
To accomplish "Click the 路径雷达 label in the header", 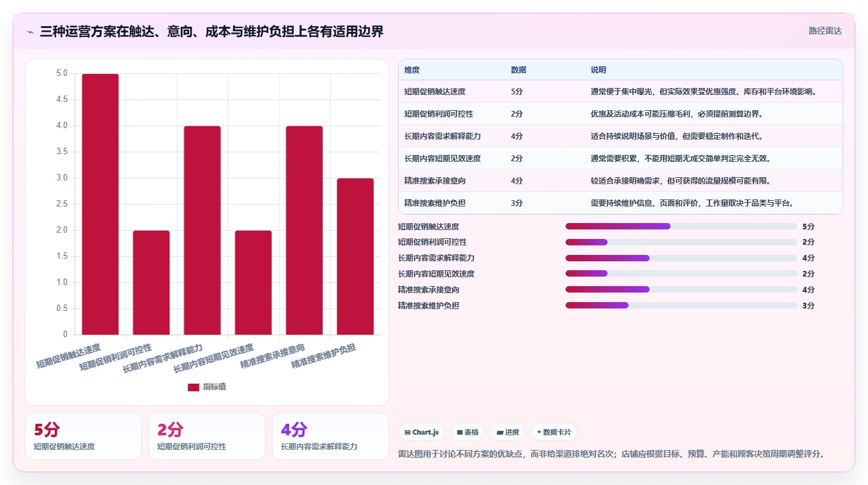I will (x=825, y=31).
